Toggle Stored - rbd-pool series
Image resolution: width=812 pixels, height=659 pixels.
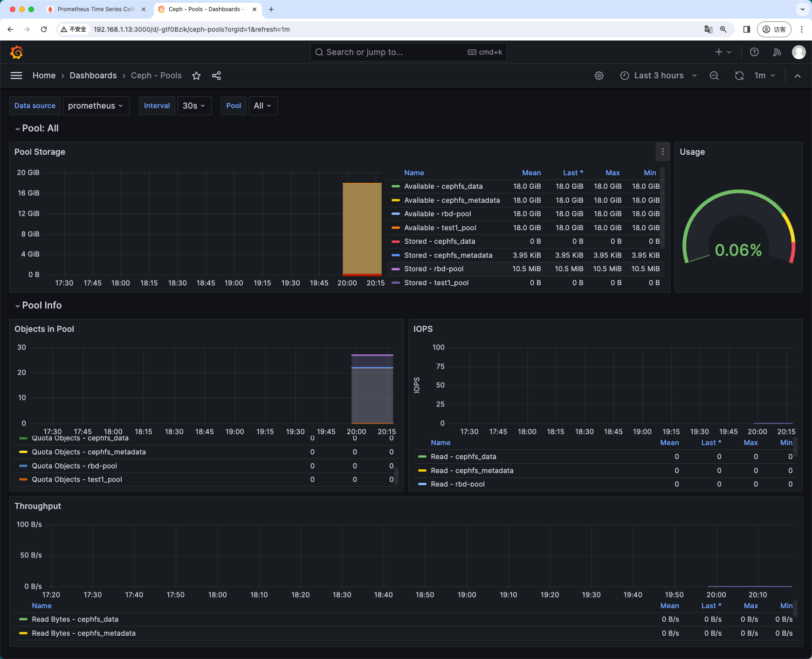pyautogui.click(x=434, y=269)
